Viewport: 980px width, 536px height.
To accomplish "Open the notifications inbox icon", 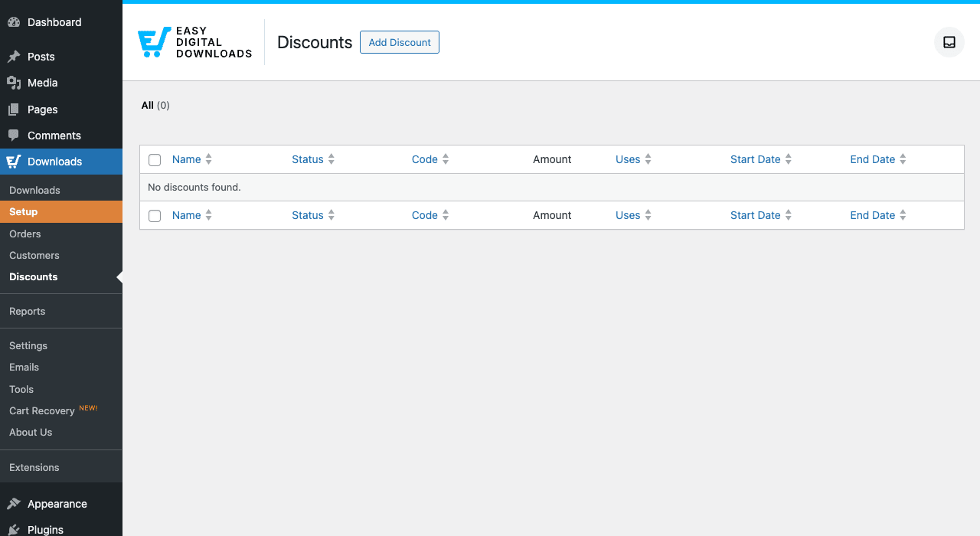I will [x=949, y=42].
